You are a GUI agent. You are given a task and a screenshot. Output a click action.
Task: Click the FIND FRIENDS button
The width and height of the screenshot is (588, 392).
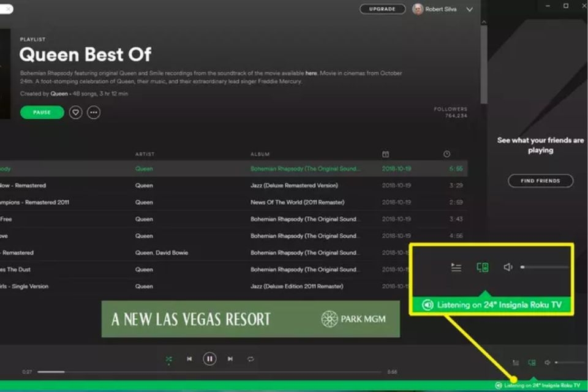pyautogui.click(x=541, y=181)
